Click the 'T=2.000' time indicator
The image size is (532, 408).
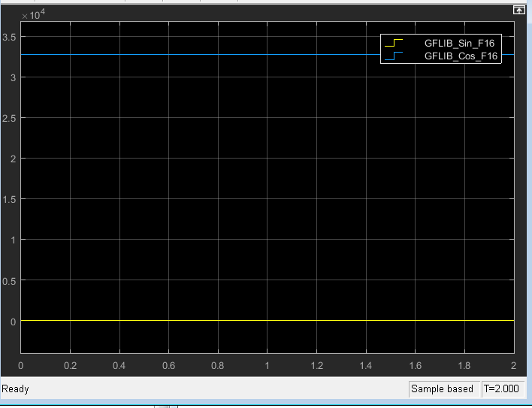(x=501, y=388)
